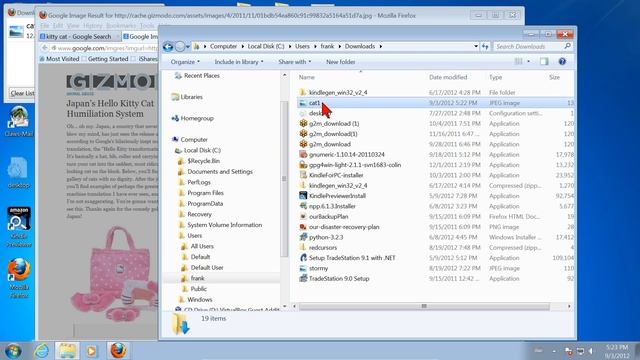Select Recent Places in navigation pane
640x360 pixels.
202,76
